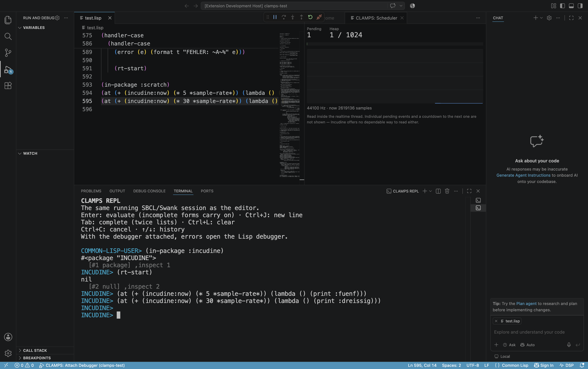Switch to the PORTS panel tab
Screen dimensions: 588x369
coord(207,191)
